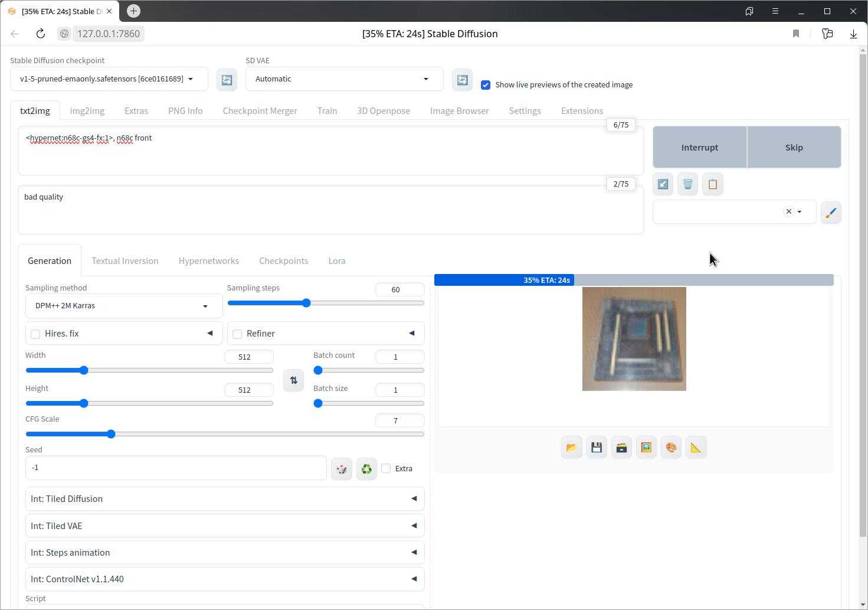
Task: Refresh the Stable Diffusion checkpoint list
Action: [x=227, y=80]
